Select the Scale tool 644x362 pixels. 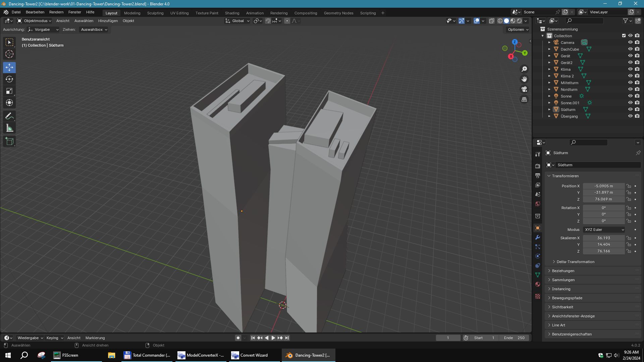coord(9,91)
